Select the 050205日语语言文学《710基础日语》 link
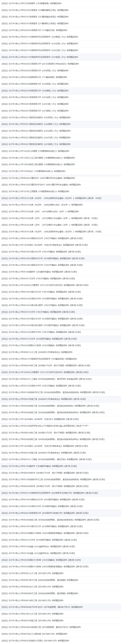 pyautogui.click(x=35, y=30)
